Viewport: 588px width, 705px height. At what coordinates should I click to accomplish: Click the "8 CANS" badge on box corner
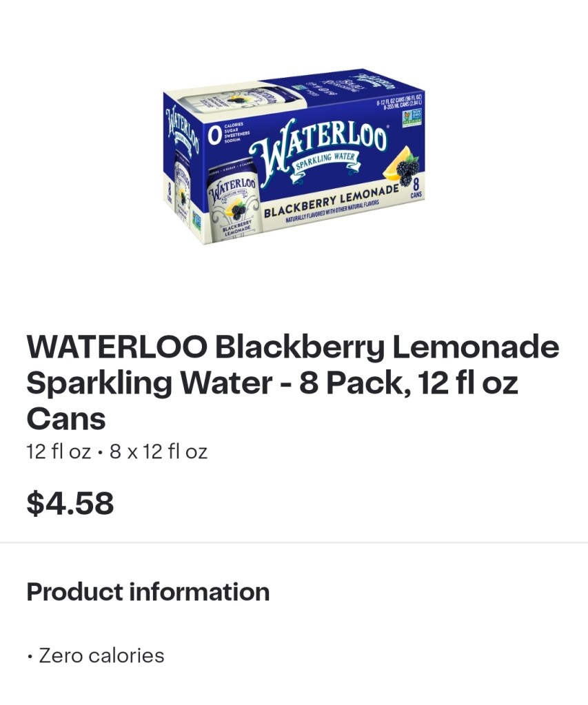tap(416, 188)
